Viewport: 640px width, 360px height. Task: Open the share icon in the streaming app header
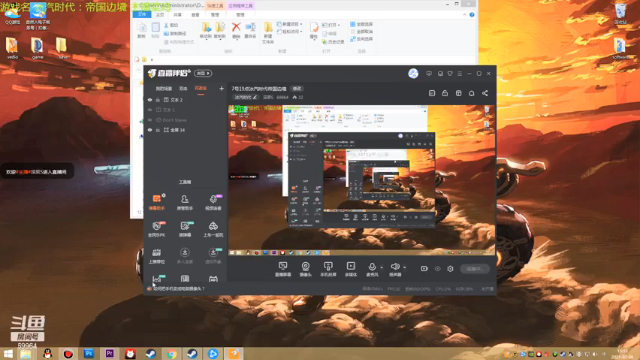[x=485, y=93]
